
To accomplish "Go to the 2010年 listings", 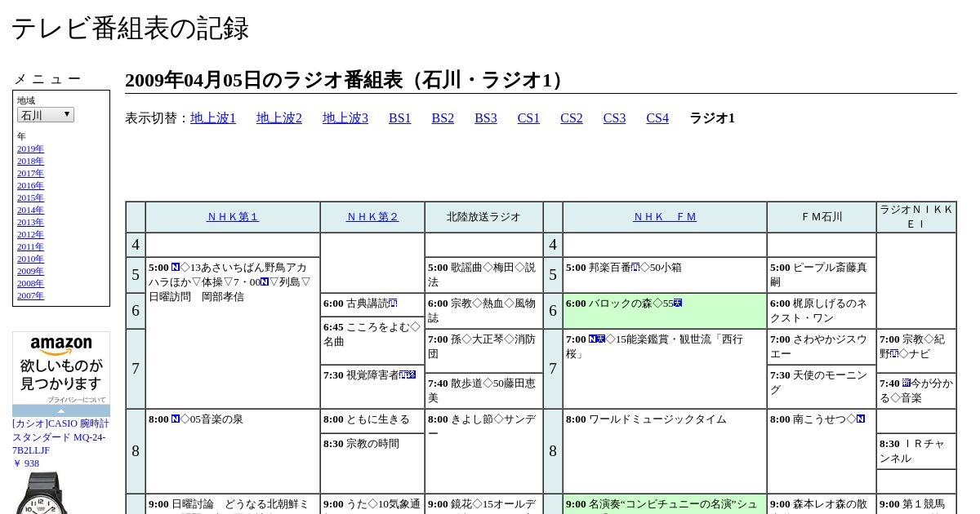I will [x=30, y=259].
